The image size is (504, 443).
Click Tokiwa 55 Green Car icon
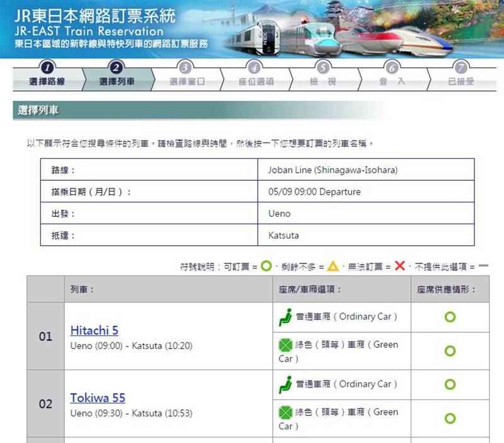285,412
